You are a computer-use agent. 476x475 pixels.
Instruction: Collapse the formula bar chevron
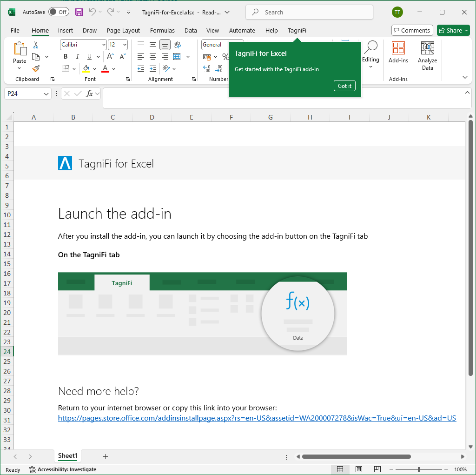[x=467, y=93]
